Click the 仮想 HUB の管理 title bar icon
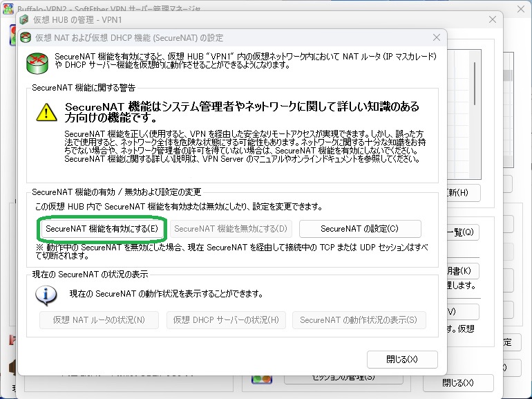532x399 pixels. click(23, 19)
